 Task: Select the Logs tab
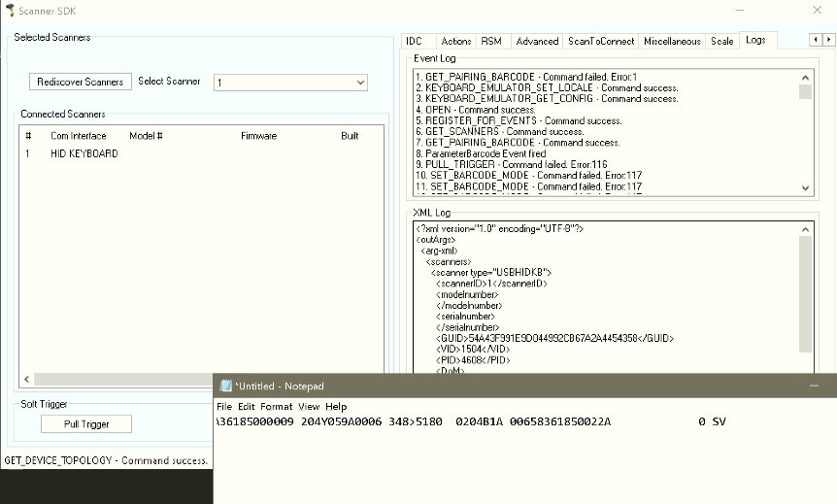(x=755, y=40)
